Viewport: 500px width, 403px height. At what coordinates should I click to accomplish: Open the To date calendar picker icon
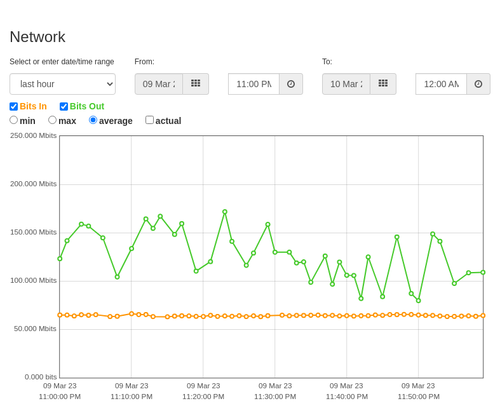click(x=383, y=84)
